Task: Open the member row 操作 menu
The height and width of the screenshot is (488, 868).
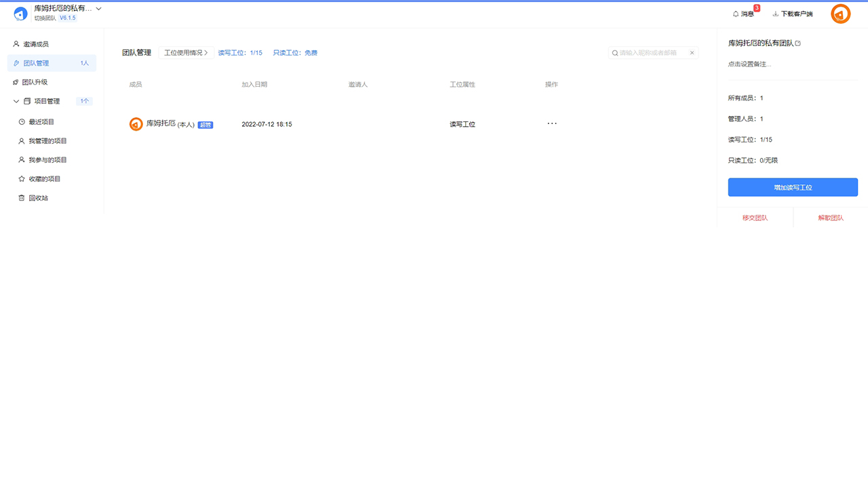Action: click(551, 123)
